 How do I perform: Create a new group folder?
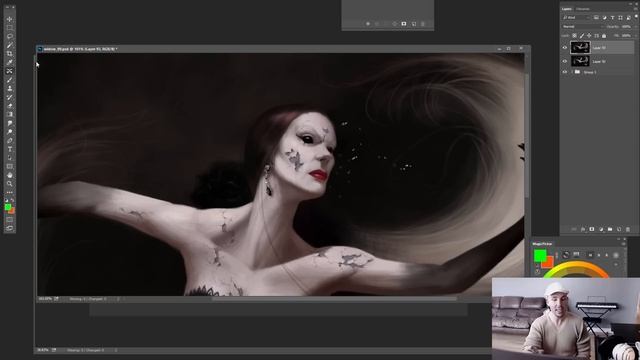coord(610,229)
